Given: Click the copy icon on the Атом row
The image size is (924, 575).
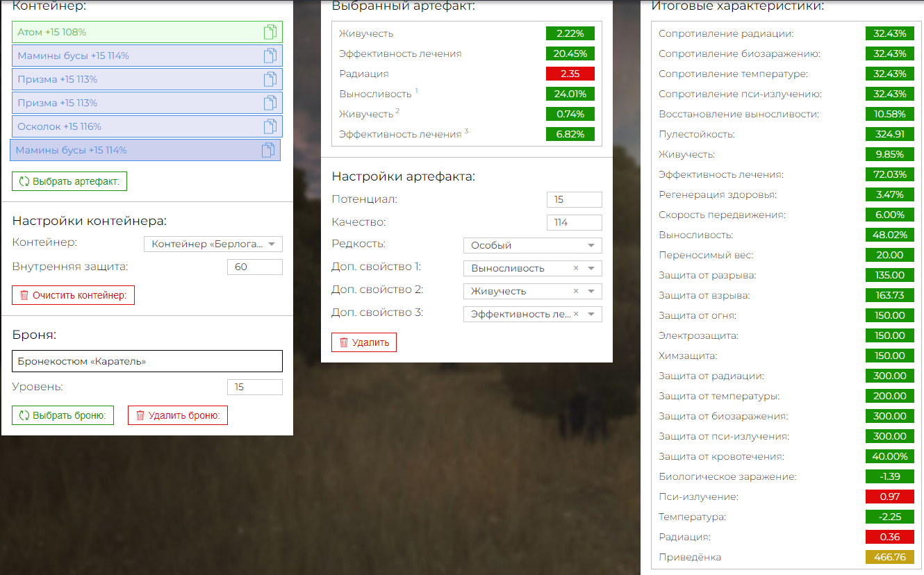Looking at the screenshot, I should point(270,32).
